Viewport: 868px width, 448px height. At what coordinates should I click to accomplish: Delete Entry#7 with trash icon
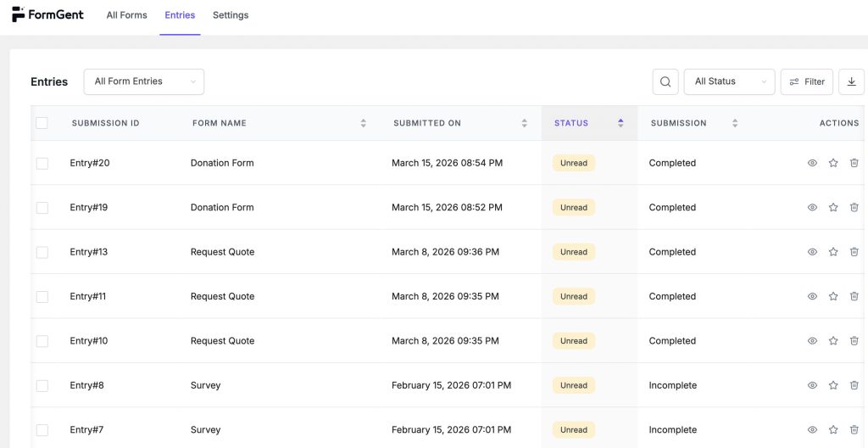[x=854, y=429]
